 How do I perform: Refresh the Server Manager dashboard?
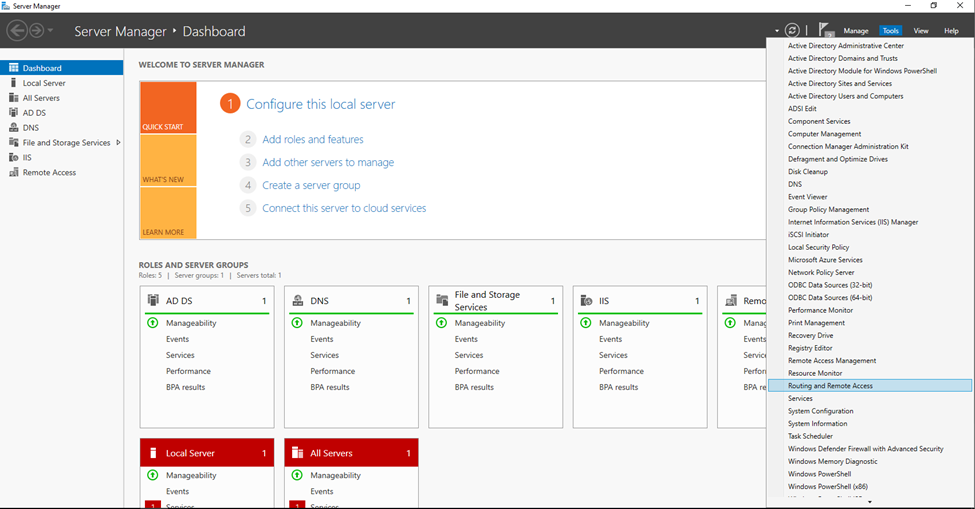pos(792,30)
